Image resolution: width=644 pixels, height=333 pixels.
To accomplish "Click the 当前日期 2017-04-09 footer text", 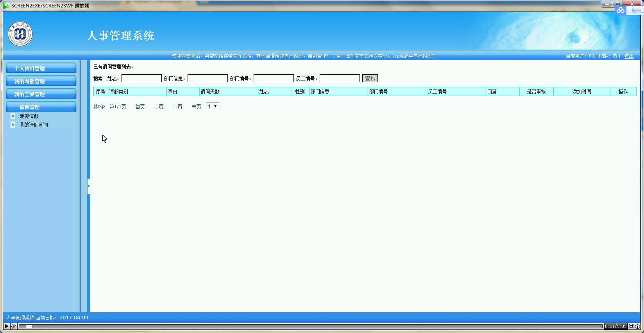I will point(62,318).
